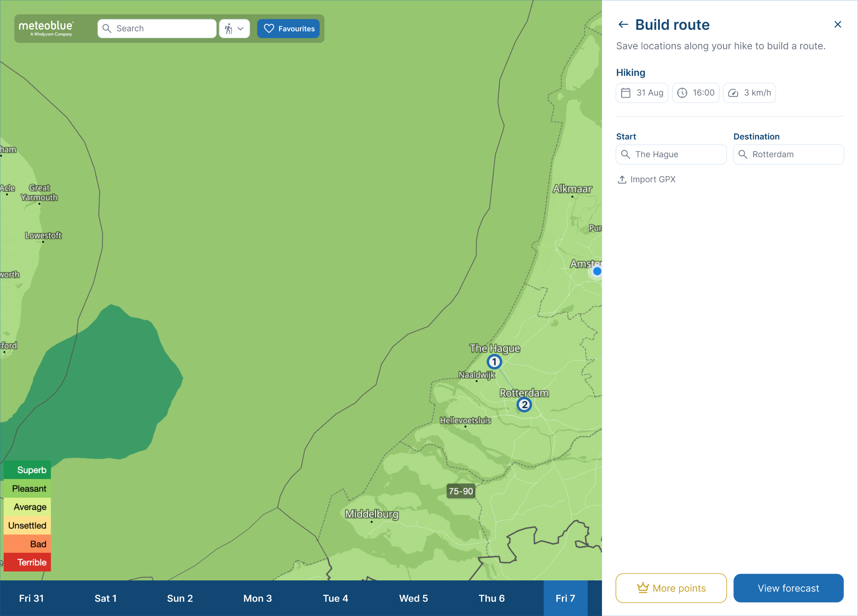Click the calendar icon in date chip
The image size is (858, 616).
(x=625, y=93)
